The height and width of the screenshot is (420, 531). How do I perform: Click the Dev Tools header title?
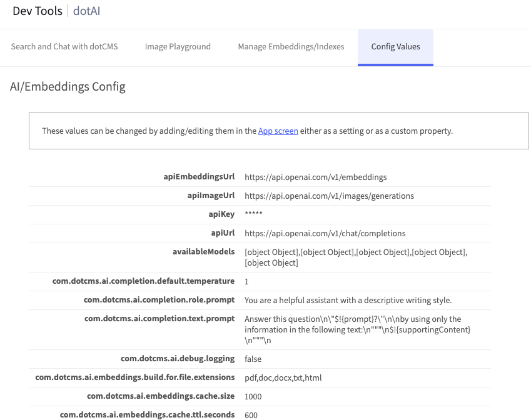[38, 11]
